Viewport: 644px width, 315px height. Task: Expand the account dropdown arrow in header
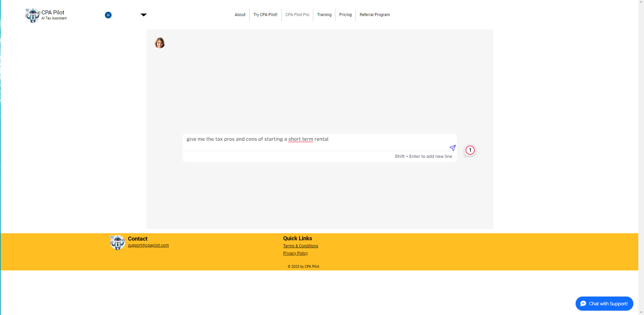(144, 15)
